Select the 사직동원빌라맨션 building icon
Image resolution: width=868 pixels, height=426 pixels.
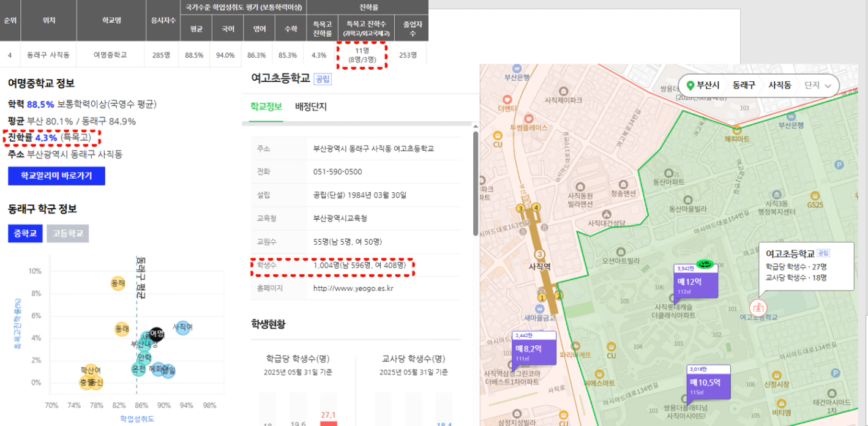(x=581, y=187)
